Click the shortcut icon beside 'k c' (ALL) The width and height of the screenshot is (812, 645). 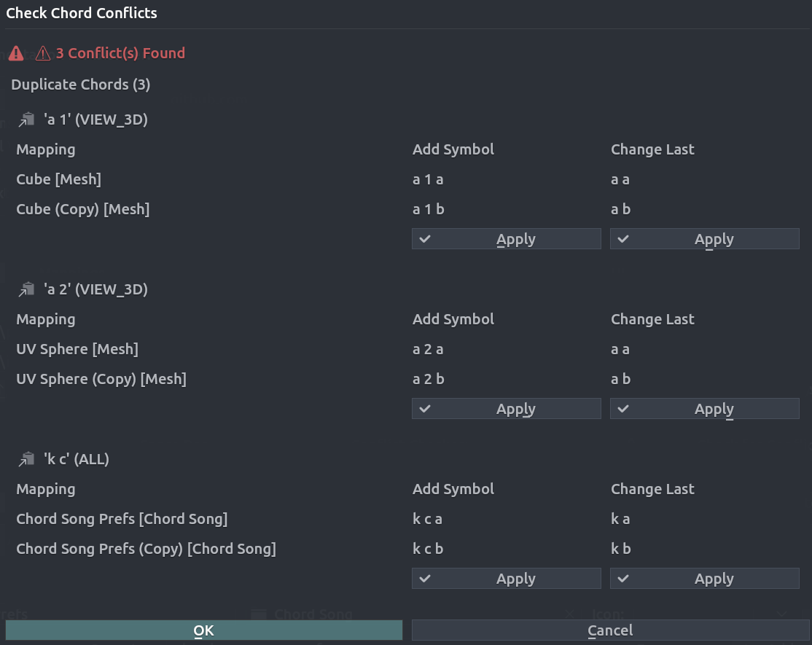coord(27,459)
